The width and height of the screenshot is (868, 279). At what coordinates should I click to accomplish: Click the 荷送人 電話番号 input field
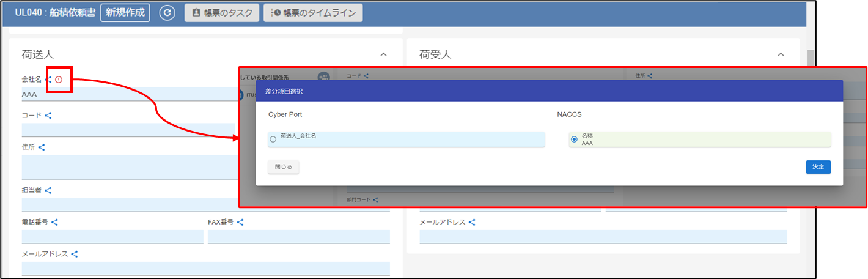[x=112, y=237]
